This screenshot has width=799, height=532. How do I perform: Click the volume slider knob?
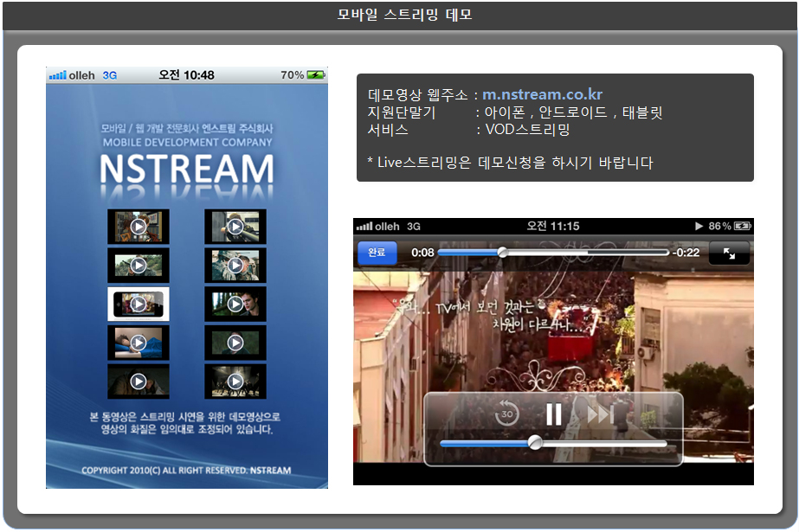click(x=536, y=443)
